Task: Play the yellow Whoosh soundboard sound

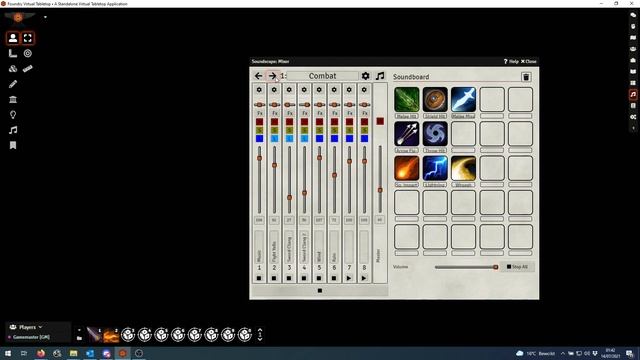Action: [x=463, y=168]
